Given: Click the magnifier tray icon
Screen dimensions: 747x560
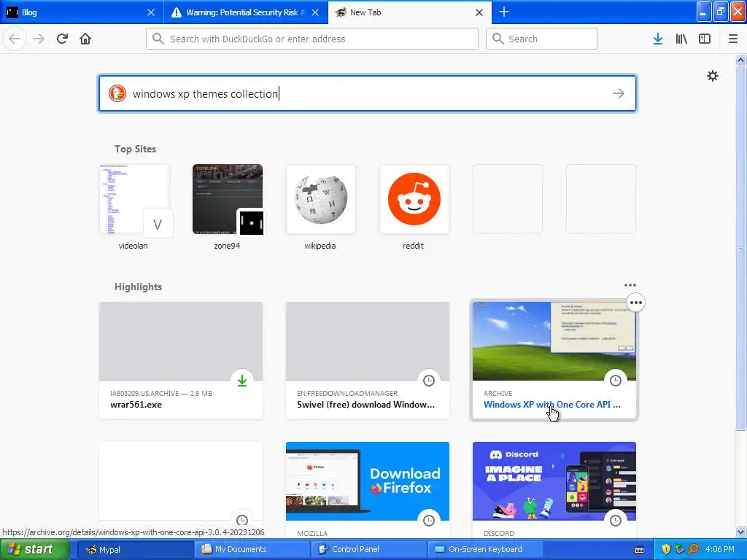Looking at the screenshot, I should point(693,549).
